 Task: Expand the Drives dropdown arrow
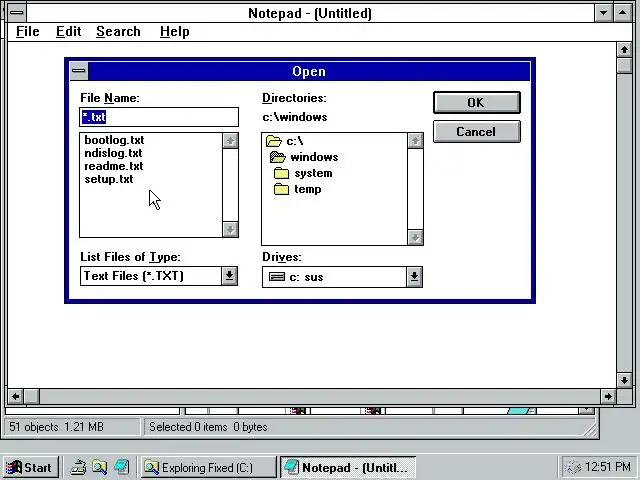[x=414, y=277]
